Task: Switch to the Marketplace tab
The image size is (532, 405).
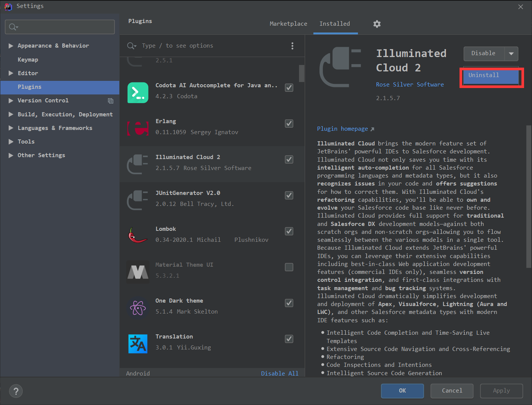Action: click(288, 23)
